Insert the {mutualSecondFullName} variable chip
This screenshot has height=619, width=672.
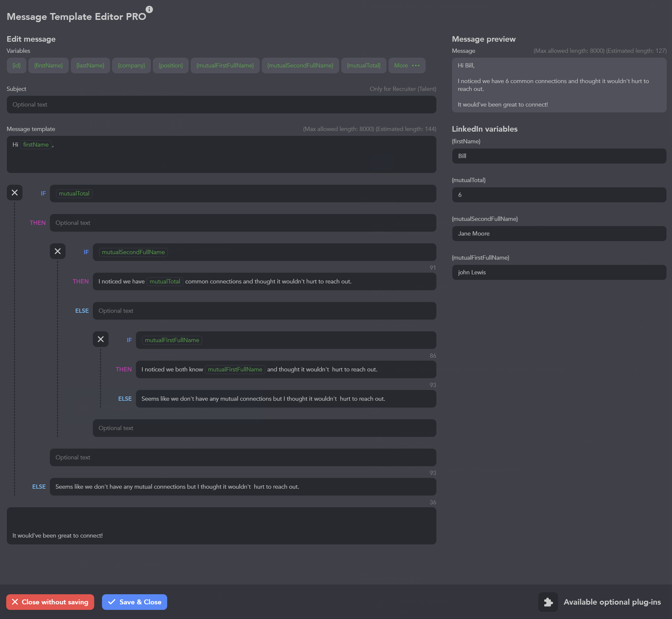300,66
